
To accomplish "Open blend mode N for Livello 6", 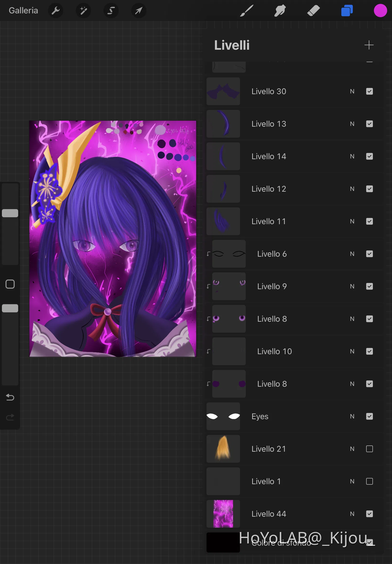I will (352, 254).
